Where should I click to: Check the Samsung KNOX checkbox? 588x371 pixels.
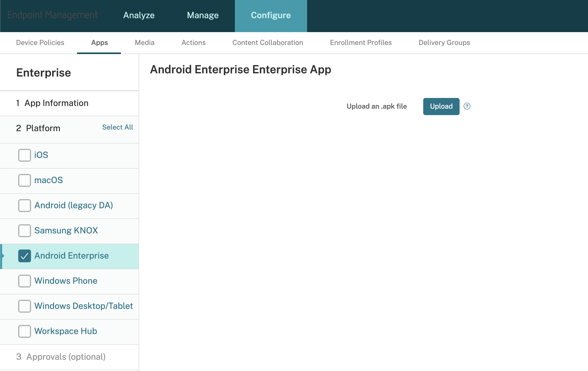25,230
